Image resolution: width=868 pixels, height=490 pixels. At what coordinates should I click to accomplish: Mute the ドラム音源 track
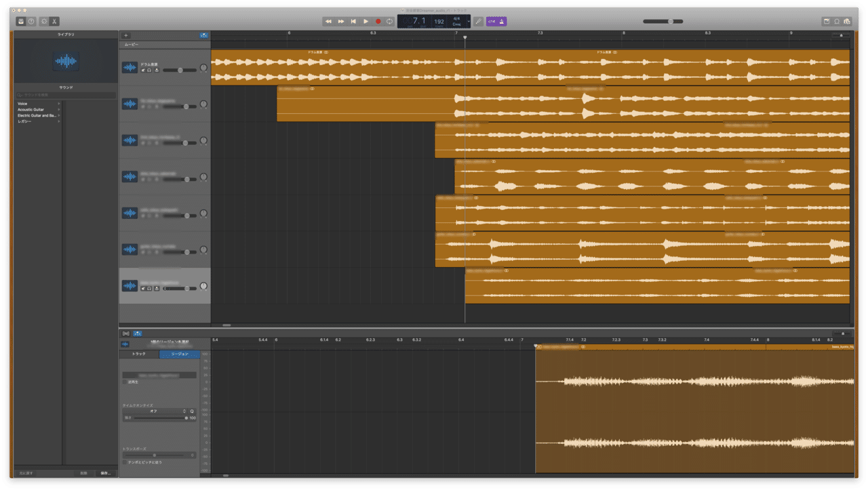pyautogui.click(x=143, y=70)
